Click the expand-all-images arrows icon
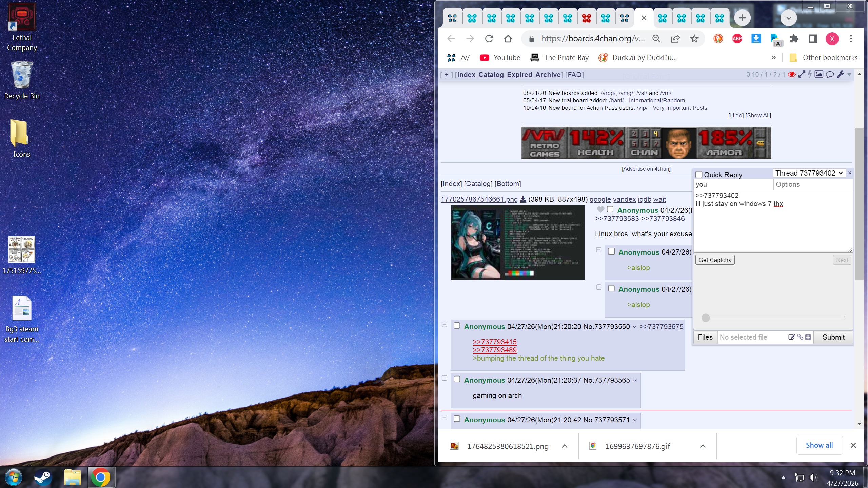The image size is (868, 488). pyautogui.click(x=802, y=74)
